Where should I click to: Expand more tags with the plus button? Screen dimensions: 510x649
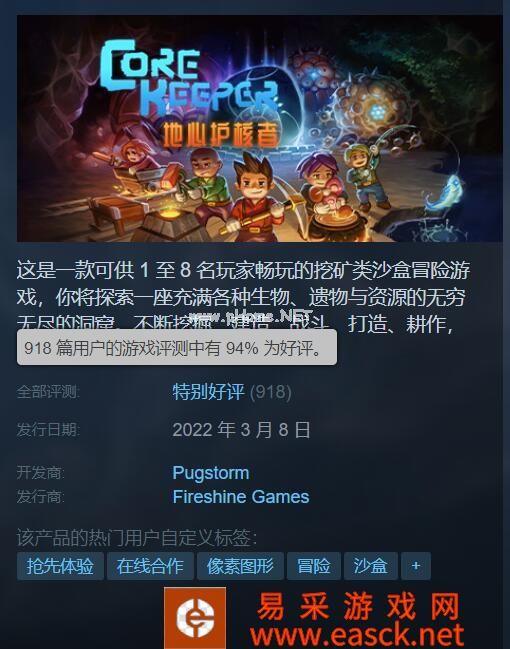416,566
